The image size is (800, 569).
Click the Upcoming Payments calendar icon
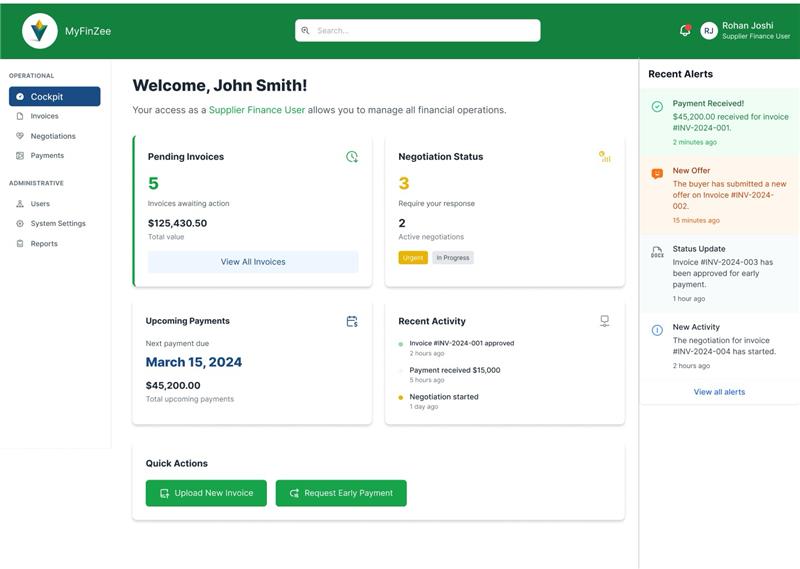coord(352,321)
